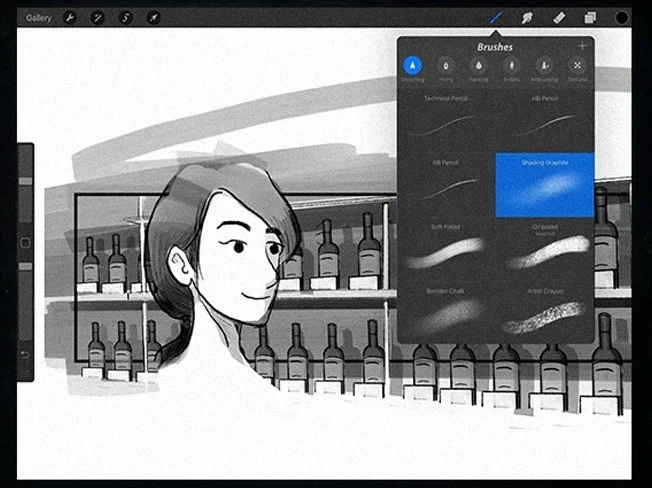Viewport: 652px width, 488px height.
Task: Choose the Technical Pencil brush
Action: click(x=446, y=120)
